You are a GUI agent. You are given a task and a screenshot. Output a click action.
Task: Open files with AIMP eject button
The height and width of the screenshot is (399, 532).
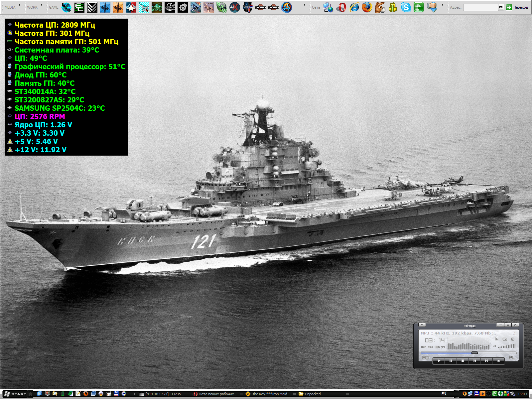[x=498, y=361]
